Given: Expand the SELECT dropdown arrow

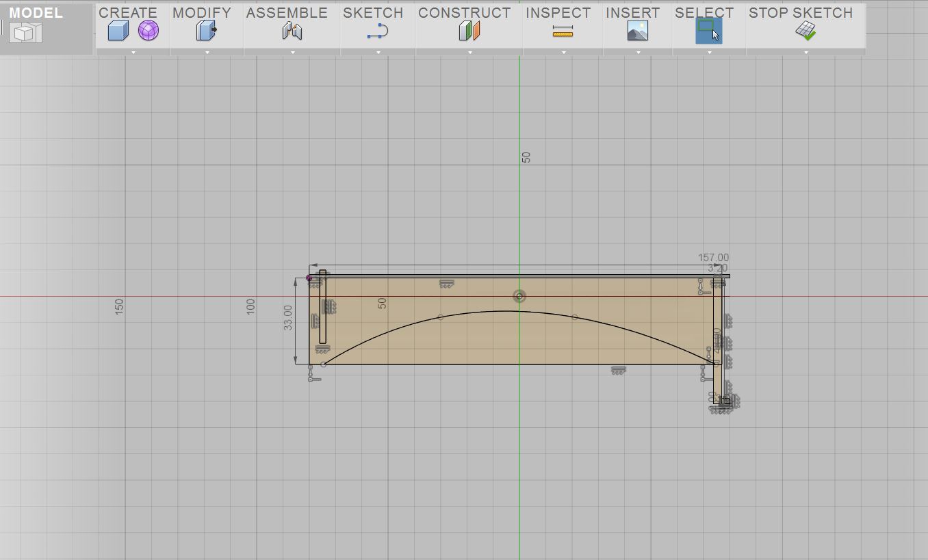Looking at the screenshot, I should [x=709, y=52].
